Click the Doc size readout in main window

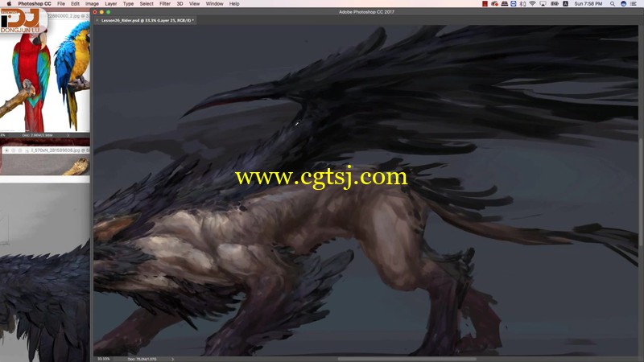coord(142,359)
